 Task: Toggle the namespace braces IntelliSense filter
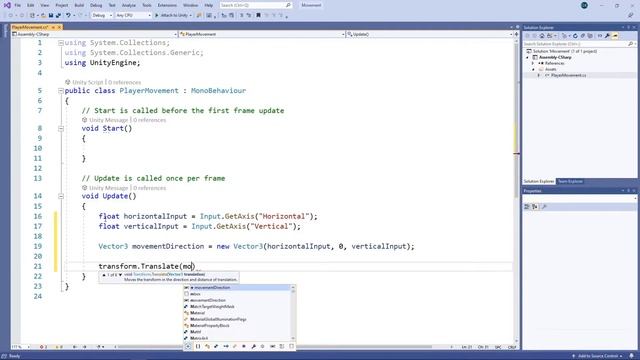[x=198, y=347]
